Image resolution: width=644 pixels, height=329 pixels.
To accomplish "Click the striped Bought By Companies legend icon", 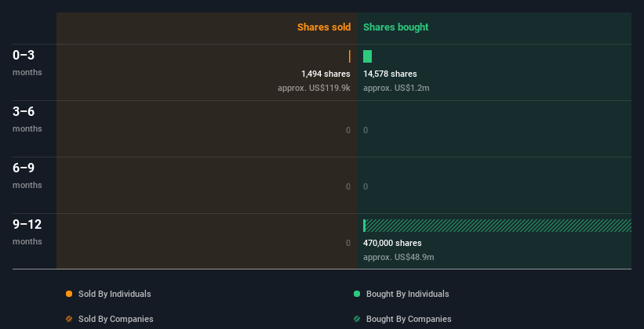I will (357, 319).
